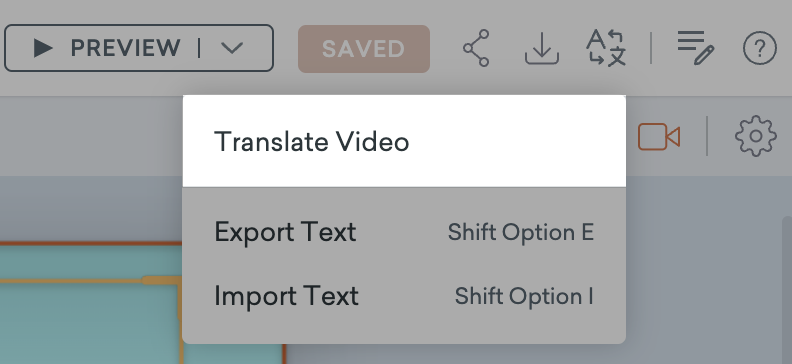792x364 pixels.
Task: Click the vertical scrollbar on right edge
Action: point(787,290)
